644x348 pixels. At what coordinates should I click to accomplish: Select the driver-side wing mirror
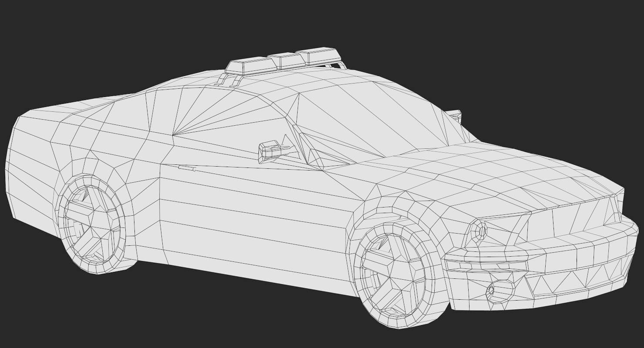270,151
